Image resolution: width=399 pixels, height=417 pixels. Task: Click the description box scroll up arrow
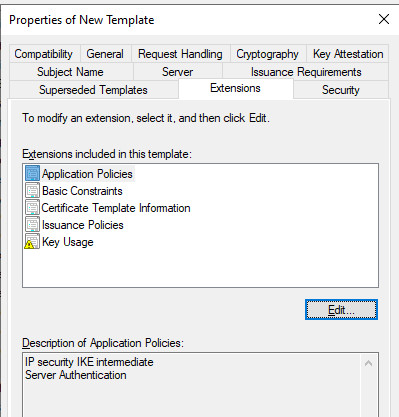[369, 363]
